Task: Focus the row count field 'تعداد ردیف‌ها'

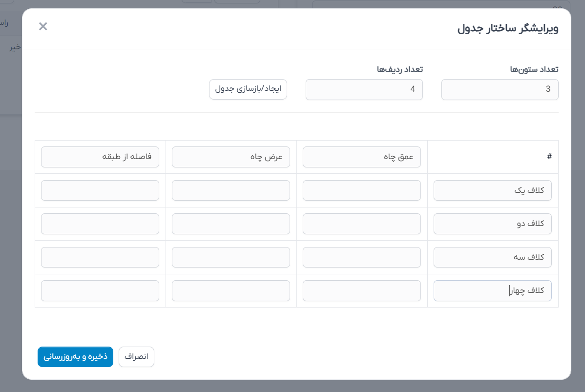Action: click(x=364, y=89)
